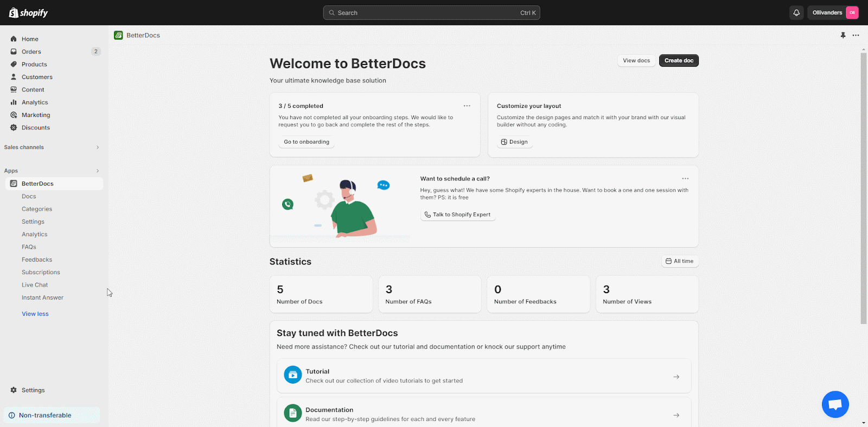Click the Tutorial video icon
Viewport: 868px width, 427px height.
coord(293,374)
